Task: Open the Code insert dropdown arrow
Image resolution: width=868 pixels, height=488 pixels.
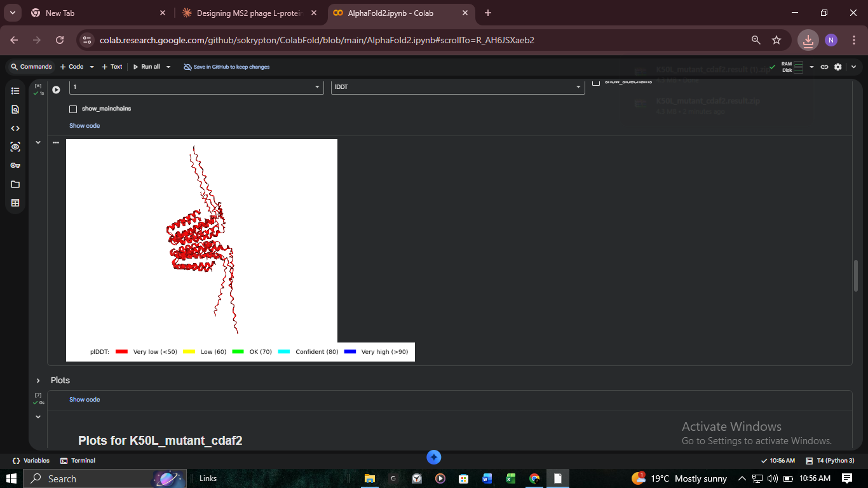Action: (x=92, y=67)
